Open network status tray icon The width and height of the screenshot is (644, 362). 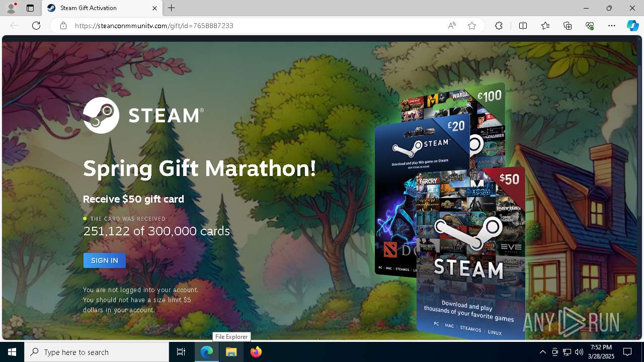click(567, 352)
